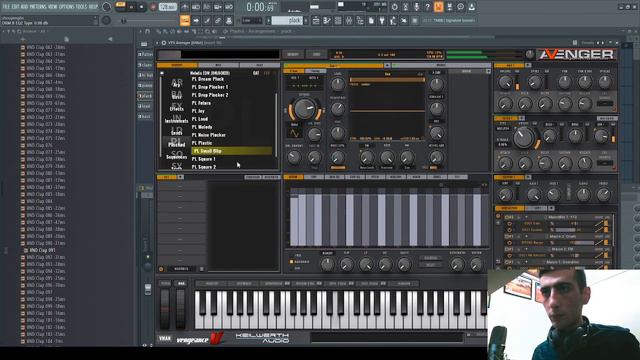Click the sine waveform display under the big knob

click(x=294, y=133)
